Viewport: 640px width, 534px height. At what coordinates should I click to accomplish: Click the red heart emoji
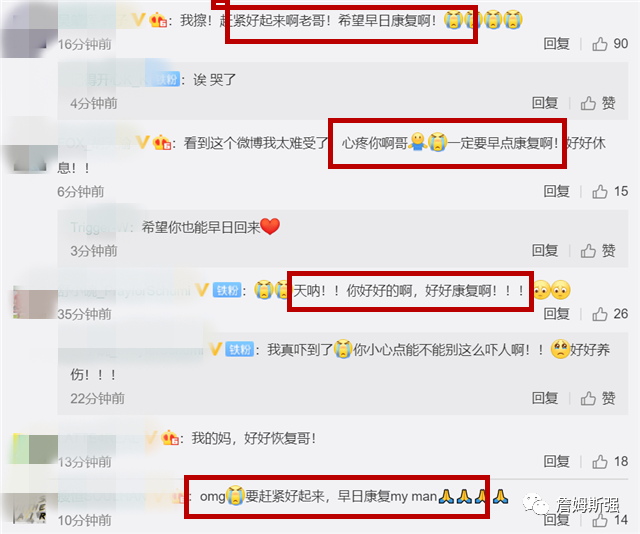tap(270, 227)
